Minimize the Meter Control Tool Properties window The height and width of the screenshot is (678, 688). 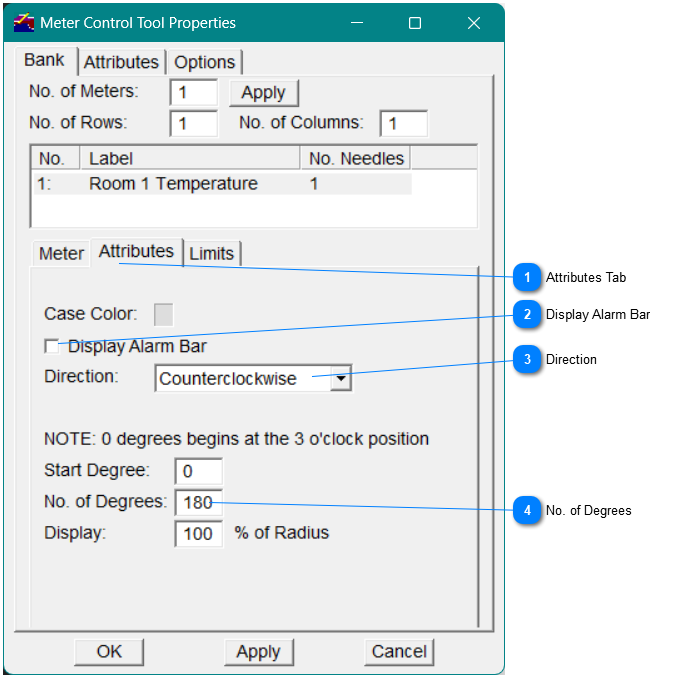(357, 23)
